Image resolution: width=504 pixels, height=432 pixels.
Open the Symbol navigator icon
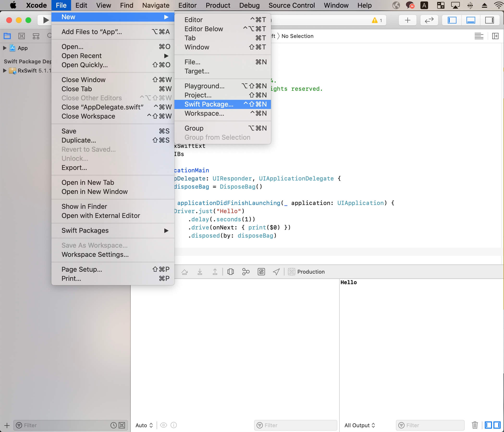point(36,36)
